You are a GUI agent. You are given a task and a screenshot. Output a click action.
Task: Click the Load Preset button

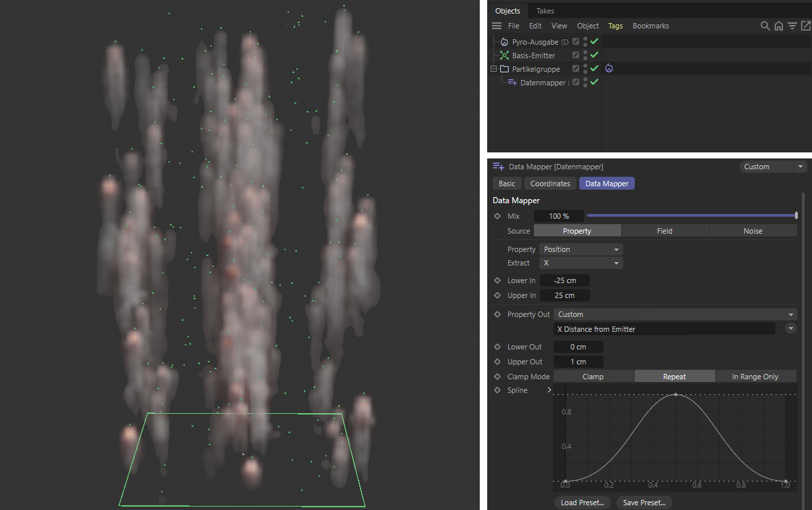point(582,503)
